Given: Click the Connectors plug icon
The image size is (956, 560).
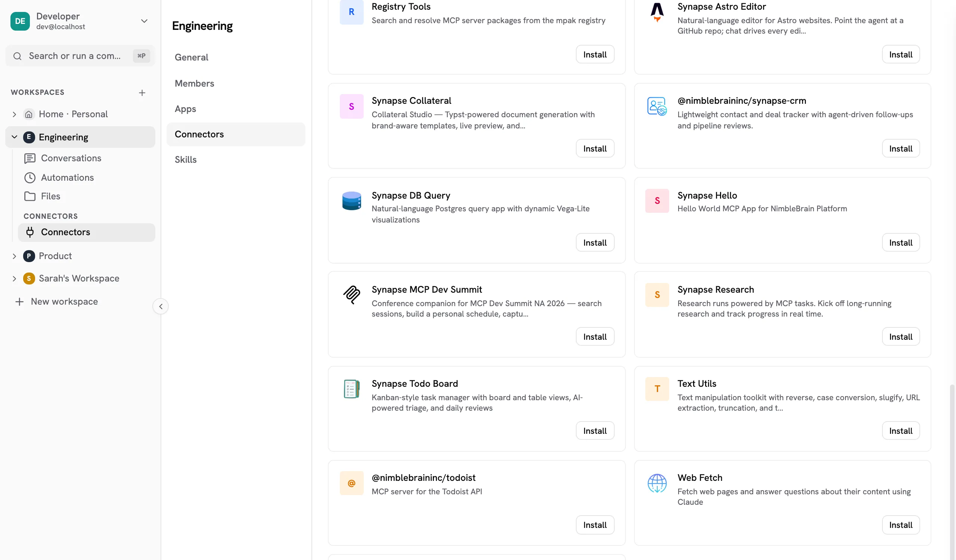Looking at the screenshot, I should [x=30, y=232].
